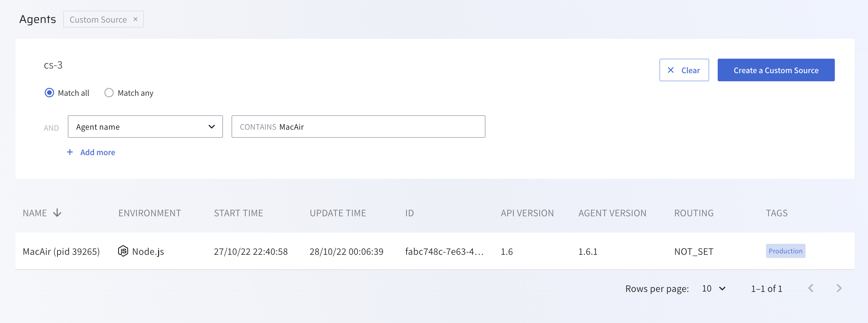Click the Add more link
The width and height of the screenshot is (868, 323).
(x=98, y=152)
